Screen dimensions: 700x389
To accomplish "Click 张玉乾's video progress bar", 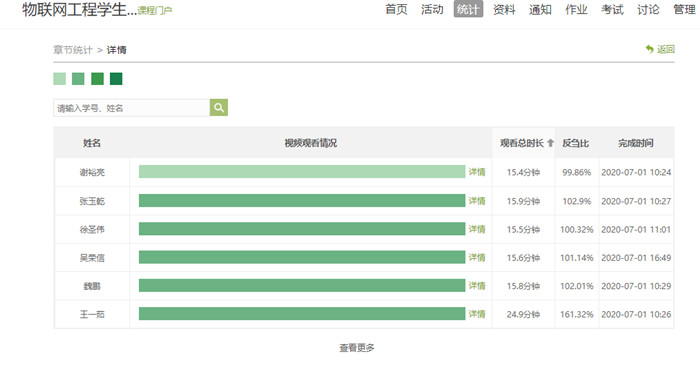I will coord(302,201).
